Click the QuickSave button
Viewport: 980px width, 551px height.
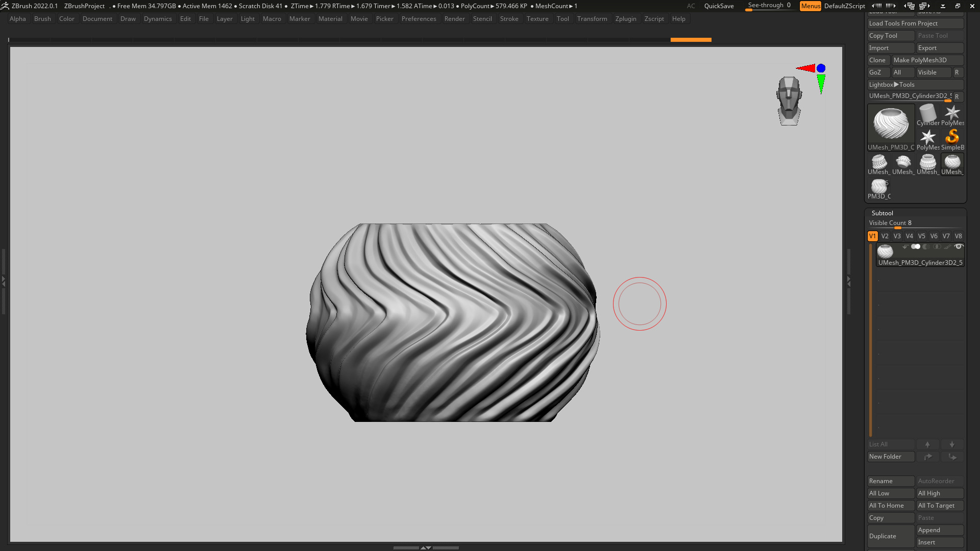click(x=719, y=6)
